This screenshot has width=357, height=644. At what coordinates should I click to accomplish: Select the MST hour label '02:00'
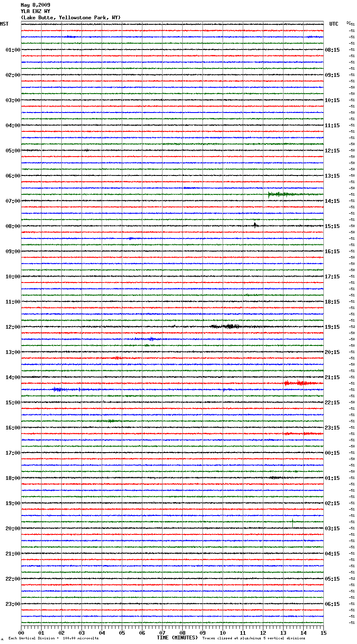(x=13, y=75)
